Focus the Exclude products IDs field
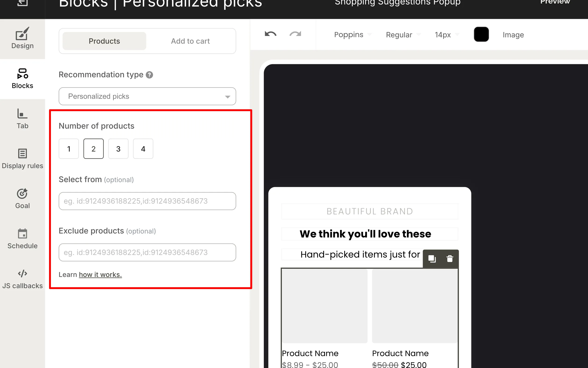The height and width of the screenshot is (368, 588). click(147, 252)
